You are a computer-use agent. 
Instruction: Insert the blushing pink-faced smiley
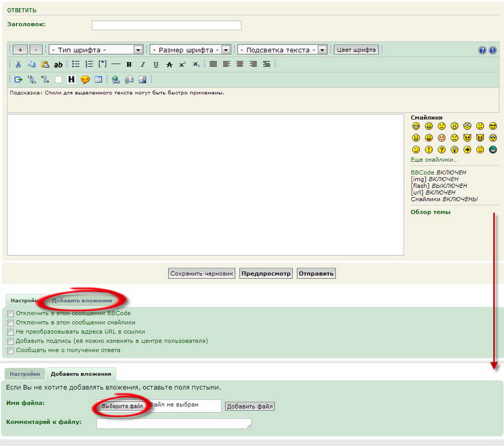pyautogui.click(x=442, y=138)
